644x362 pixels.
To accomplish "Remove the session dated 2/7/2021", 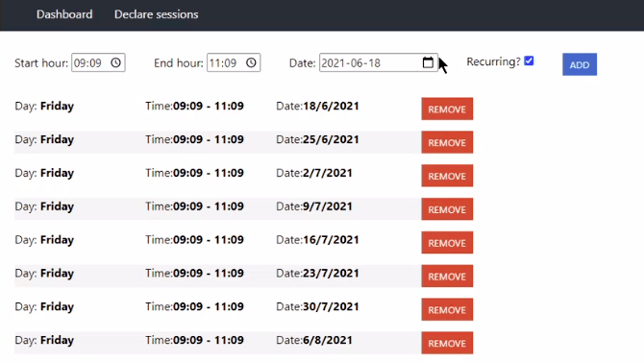I will (x=447, y=176).
